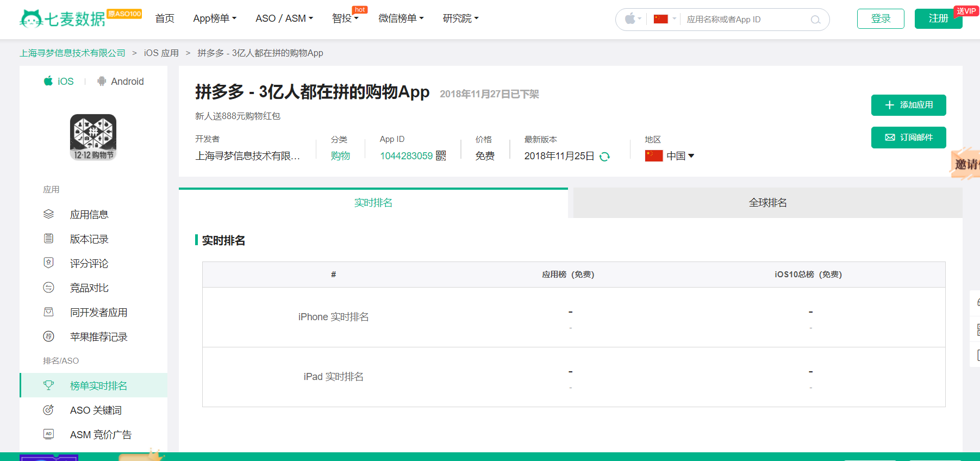Open App ID 1044283059 link

(x=406, y=156)
